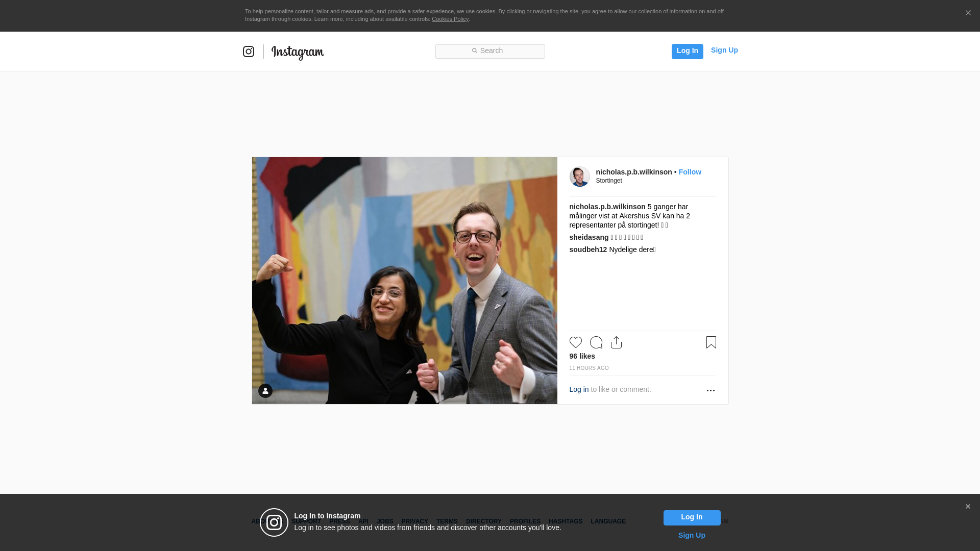Open the API footer link
The width and height of the screenshot is (980, 551).
coord(363,521)
